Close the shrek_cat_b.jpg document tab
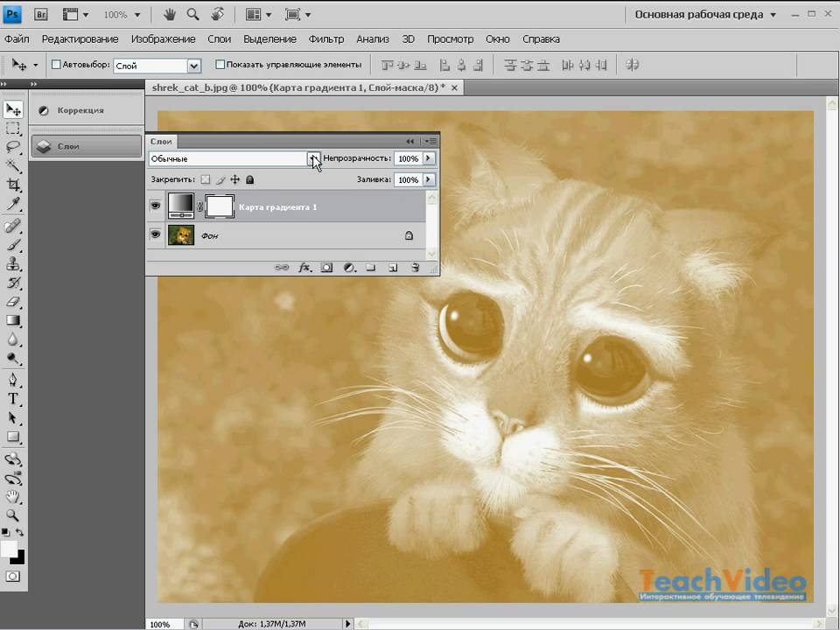Image resolution: width=840 pixels, height=630 pixels. tap(454, 87)
